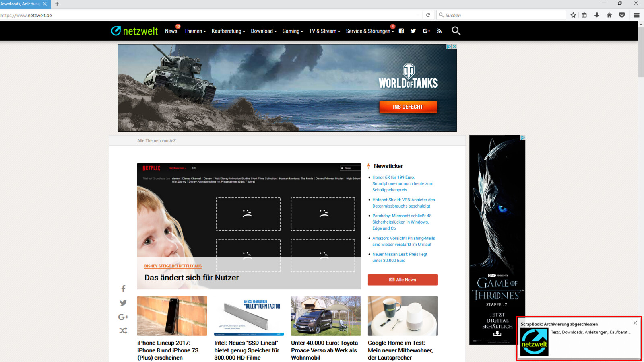Open the RSS feed icon
This screenshot has width=644, height=362.
pos(440,31)
